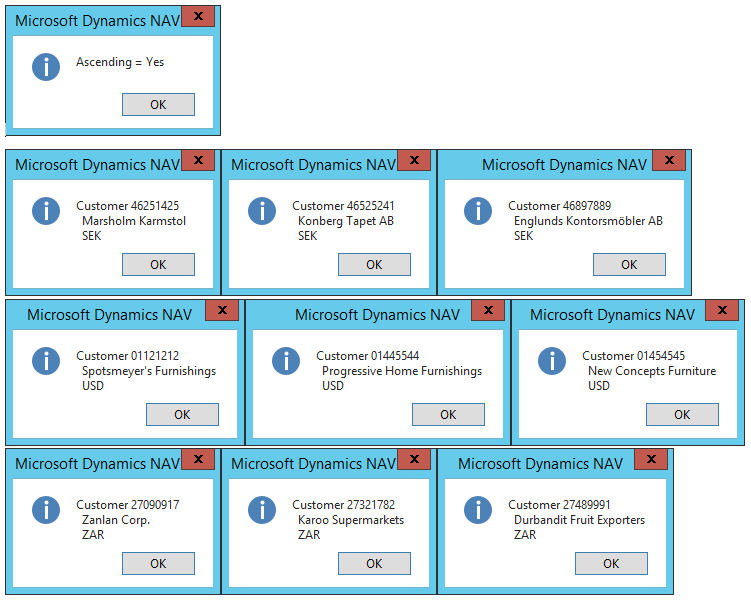
Task: Click the name 'Marsholm Karmstol'
Action: tap(134, 221)
